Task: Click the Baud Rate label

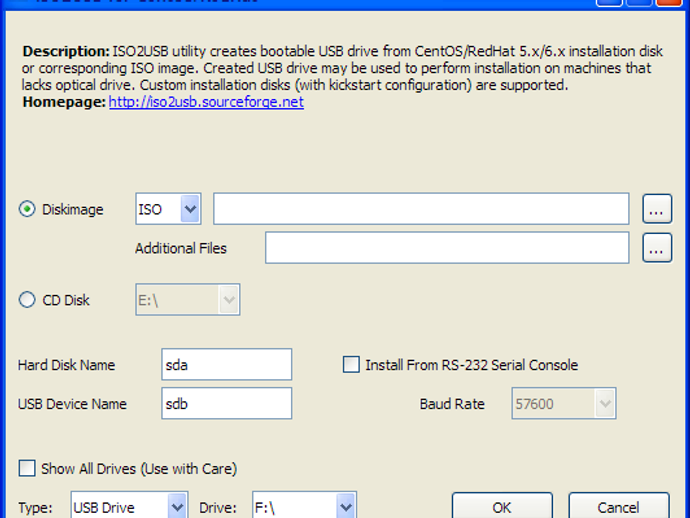Action: tap(452, 404)
